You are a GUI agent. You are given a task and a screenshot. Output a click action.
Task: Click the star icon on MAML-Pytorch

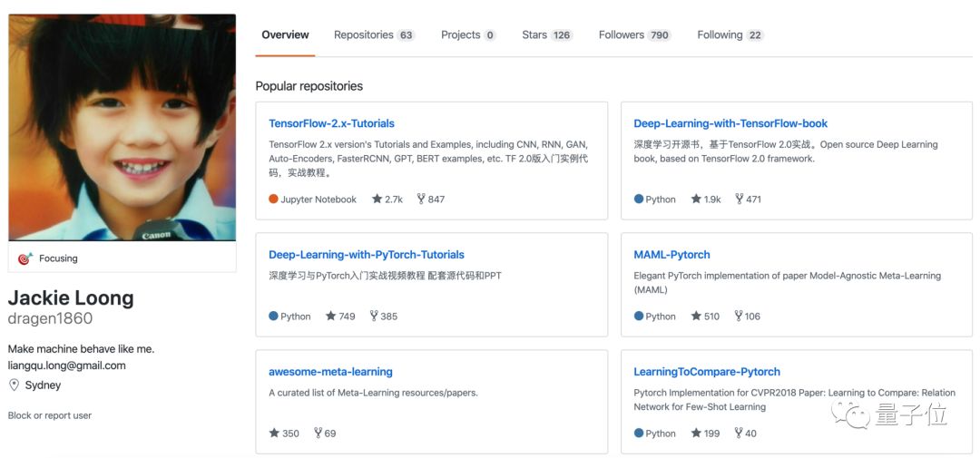(696, 317)
